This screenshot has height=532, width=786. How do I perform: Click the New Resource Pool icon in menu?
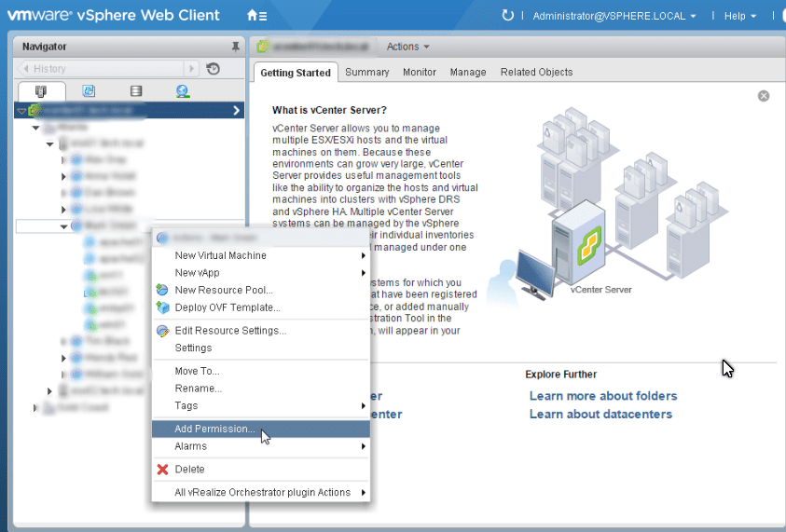pos(162,290)
